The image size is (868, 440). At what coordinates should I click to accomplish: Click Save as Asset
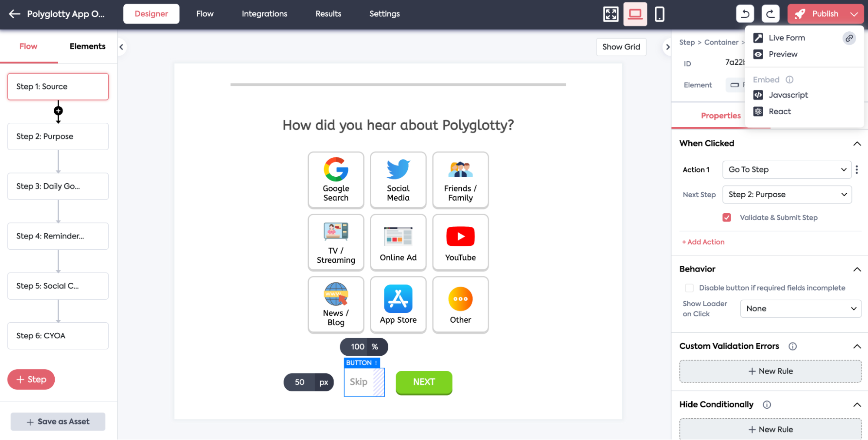coord(57,421)
